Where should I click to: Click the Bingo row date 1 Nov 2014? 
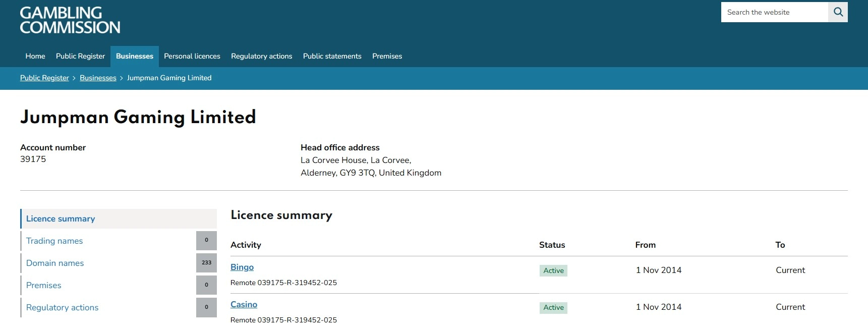[x=659, y=270]
